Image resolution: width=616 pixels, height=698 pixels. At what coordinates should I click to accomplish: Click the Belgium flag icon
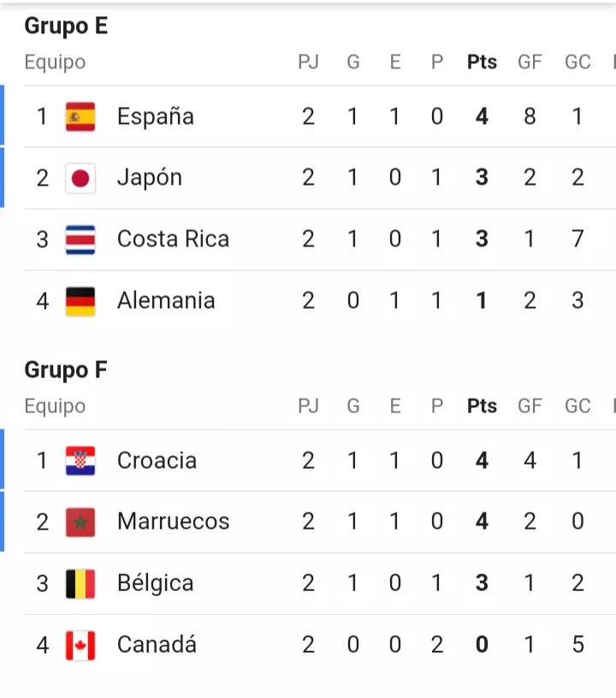[80, 583]
